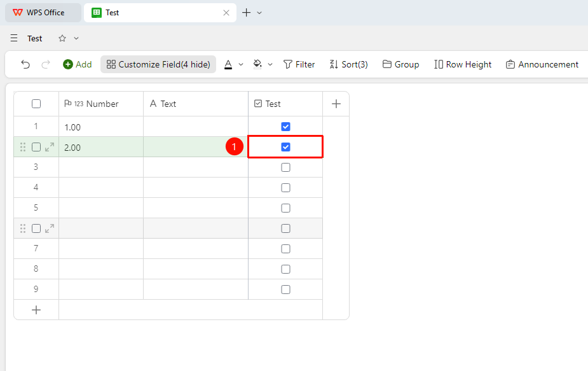The height and width of the screenshot is (371, 588).
Task: Open Customize Field(4 hide) settings
Action: (x=158, y=64)
